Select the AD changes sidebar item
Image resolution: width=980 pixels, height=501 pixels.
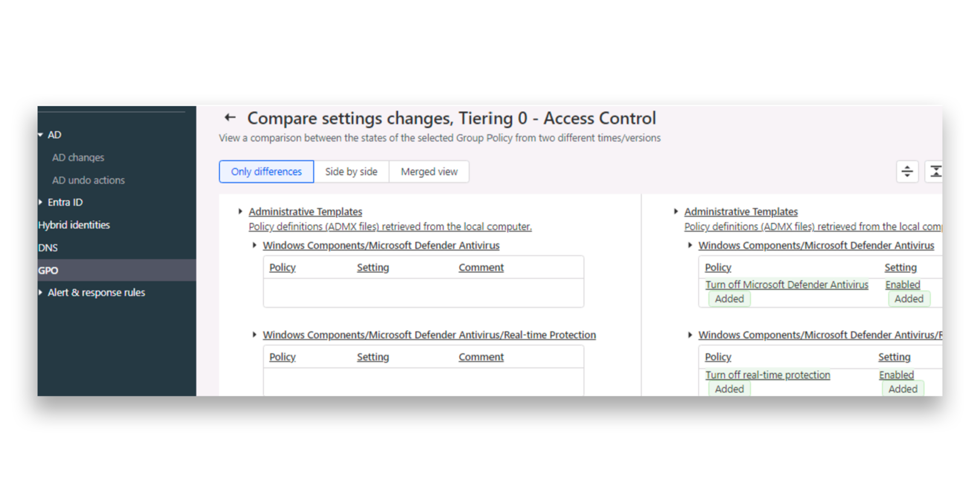click(x=78, y=157)
